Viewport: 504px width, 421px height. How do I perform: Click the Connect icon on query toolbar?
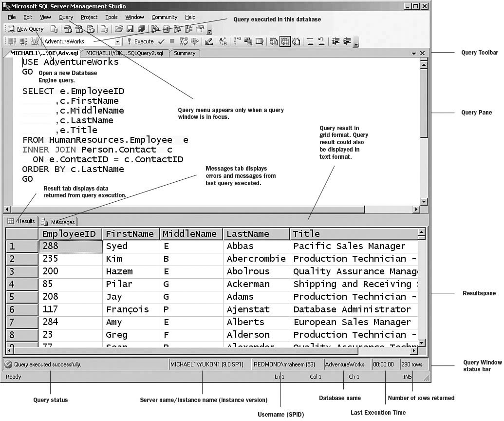[x=12, y=41]
